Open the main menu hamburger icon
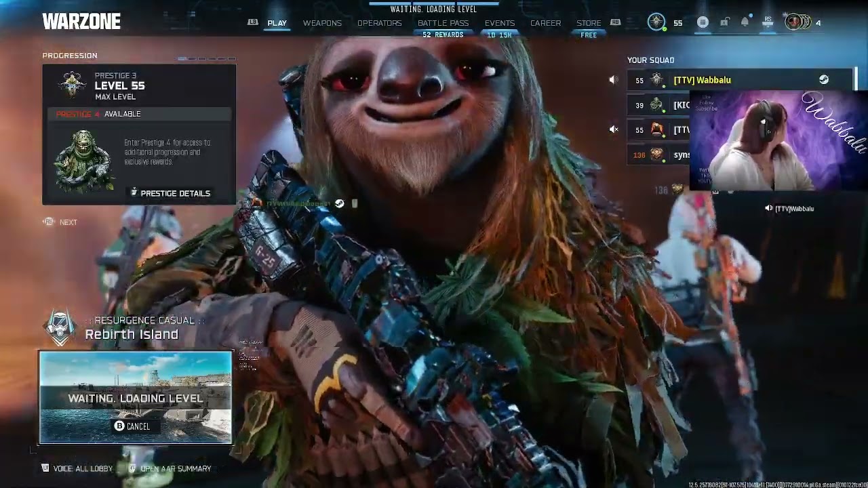Viewport: 868px width, 488px height. pos(703,22)
